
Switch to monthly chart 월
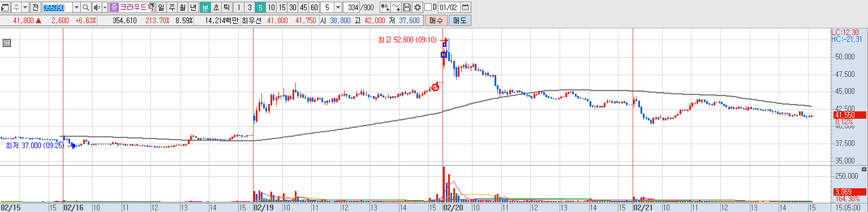(182, 7)
